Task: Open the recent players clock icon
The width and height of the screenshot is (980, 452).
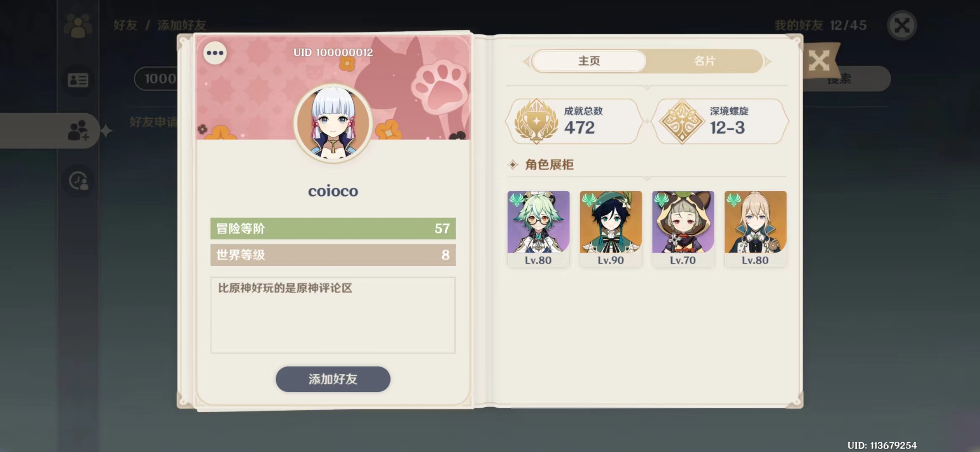Action: click(x=79, y=181)
